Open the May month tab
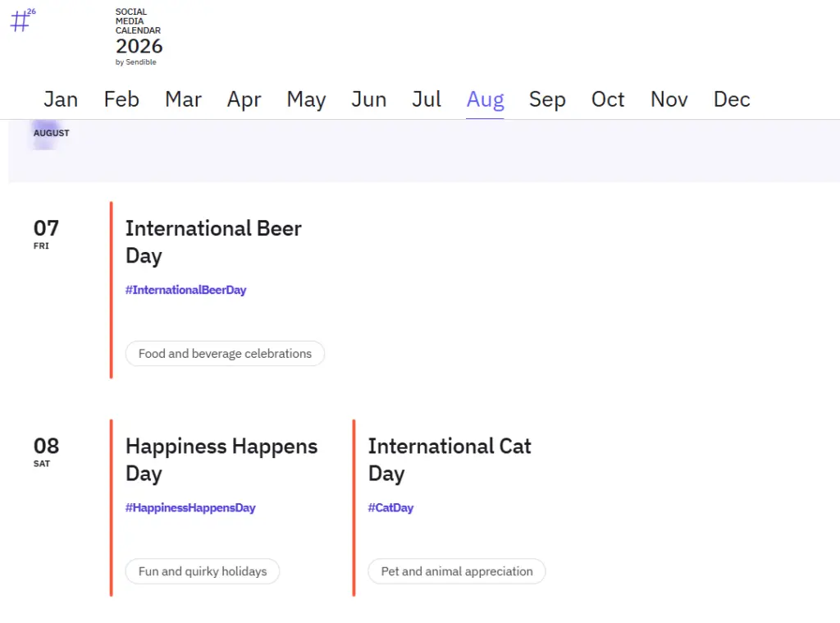The width and height of the screenshot is (840, 623). point(307,99)
